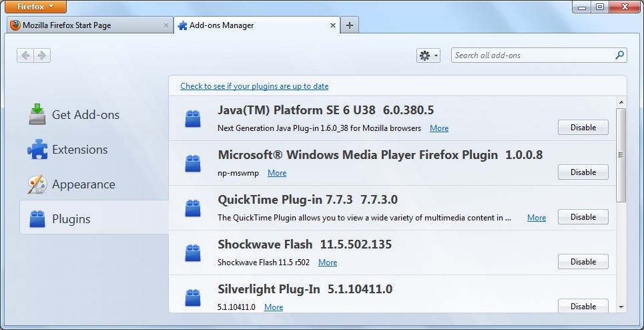Click the Shockwave Flash 11.5 r502 description
Viewport: 644px width, 330px height.
[x=264, y=263]
